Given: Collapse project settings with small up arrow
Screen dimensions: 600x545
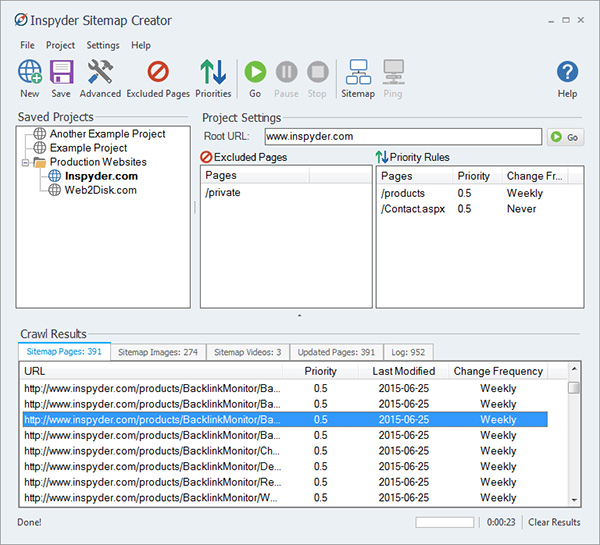Looking at the screenshot, I should [300, 316].
